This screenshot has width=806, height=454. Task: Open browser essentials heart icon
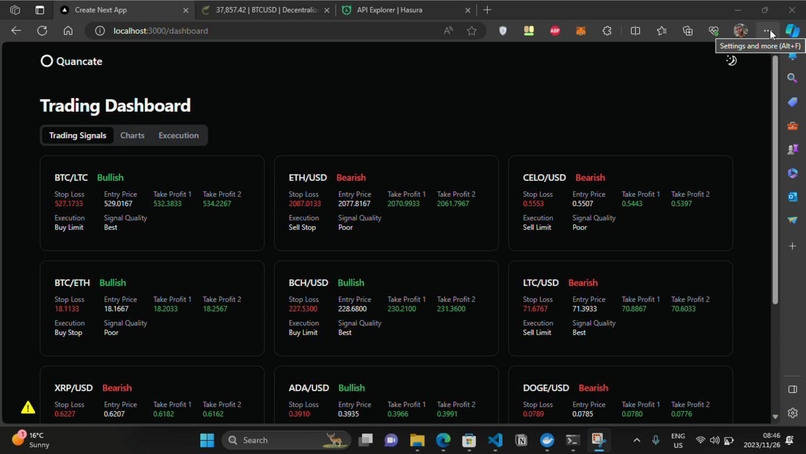click(713, 31)
